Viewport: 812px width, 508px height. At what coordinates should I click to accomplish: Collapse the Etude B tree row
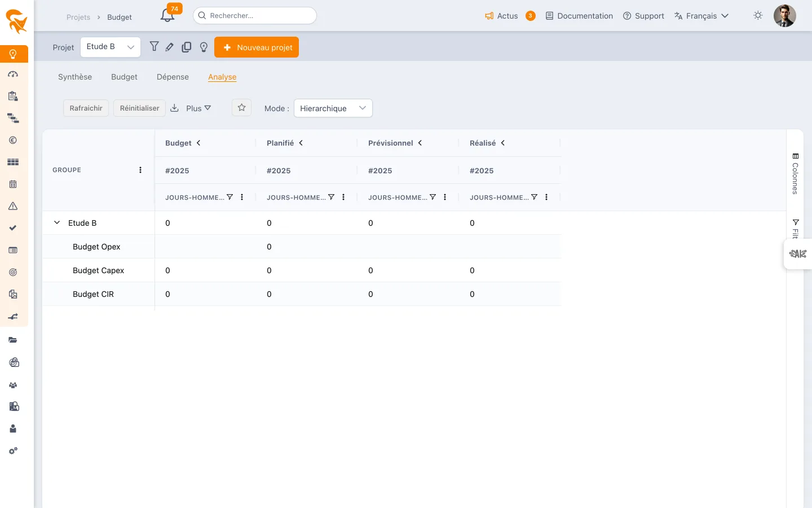pos(57,222)
